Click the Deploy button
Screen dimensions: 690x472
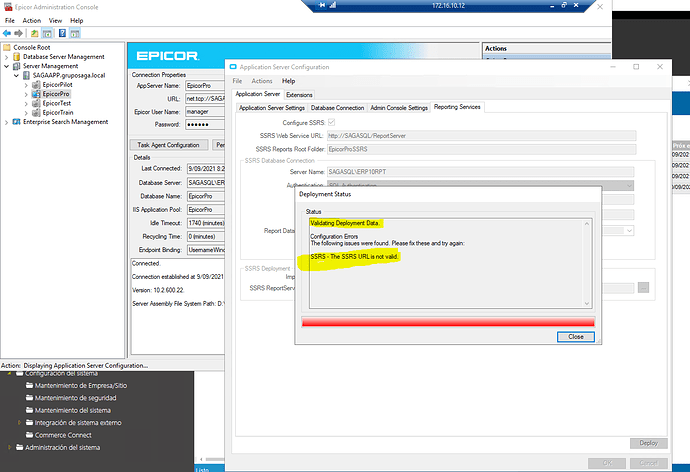[649, 443]
